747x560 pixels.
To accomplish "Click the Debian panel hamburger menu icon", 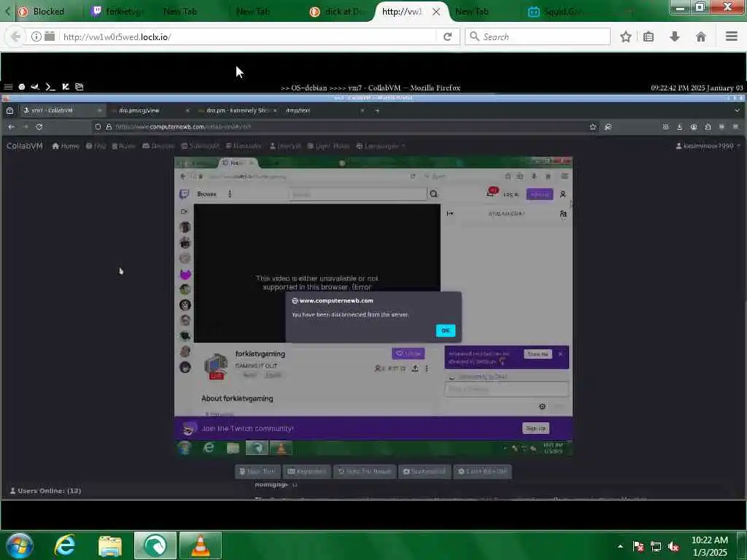I will click(x=8, y=87).
